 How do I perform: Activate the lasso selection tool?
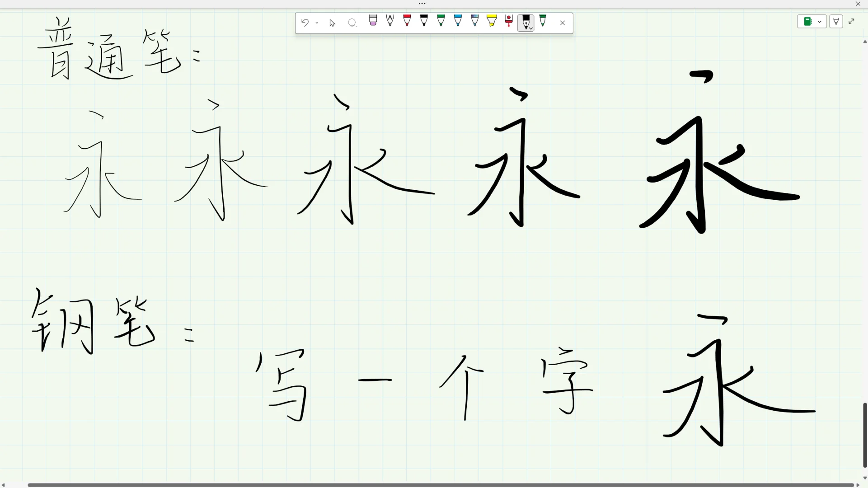pos(332,23)
